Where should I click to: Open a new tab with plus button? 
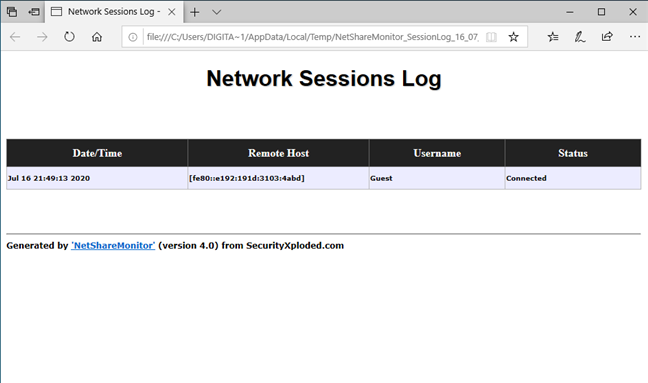point(194,12)
